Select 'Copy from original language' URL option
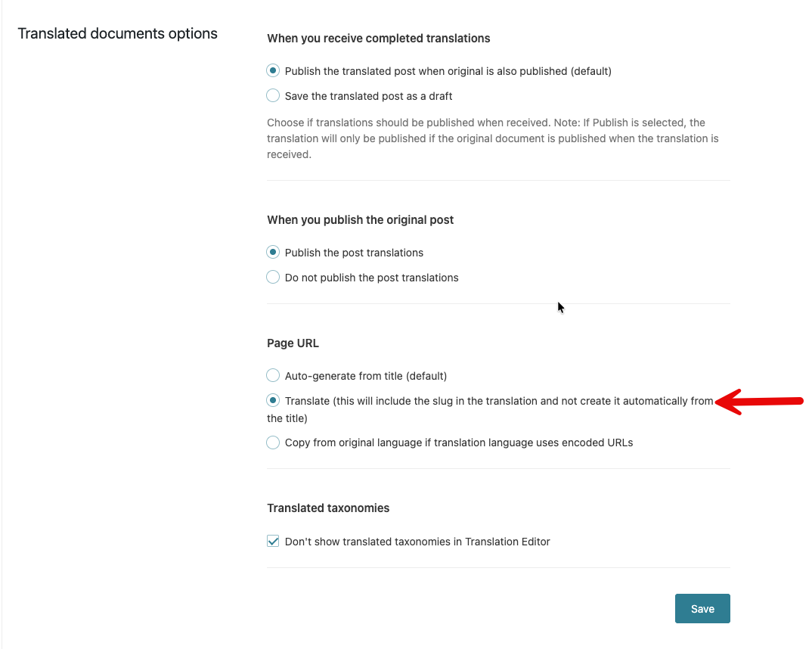The width and height of the screenshot is (812, 649). (x=273, y=442)
